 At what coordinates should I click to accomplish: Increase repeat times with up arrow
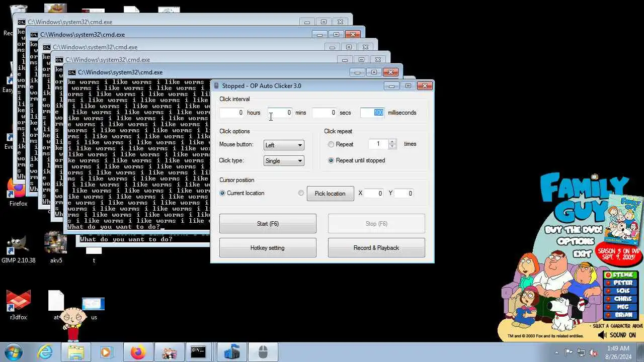click(x=392, y=142)
